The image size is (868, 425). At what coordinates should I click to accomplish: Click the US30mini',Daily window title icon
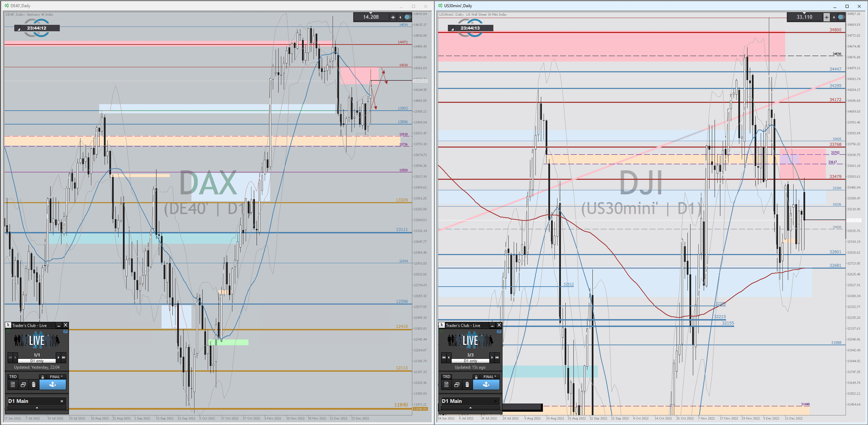[440, 6]
